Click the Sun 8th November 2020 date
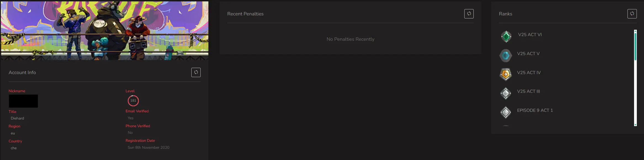This screenshot has width=644, height=160. [149, 148]
